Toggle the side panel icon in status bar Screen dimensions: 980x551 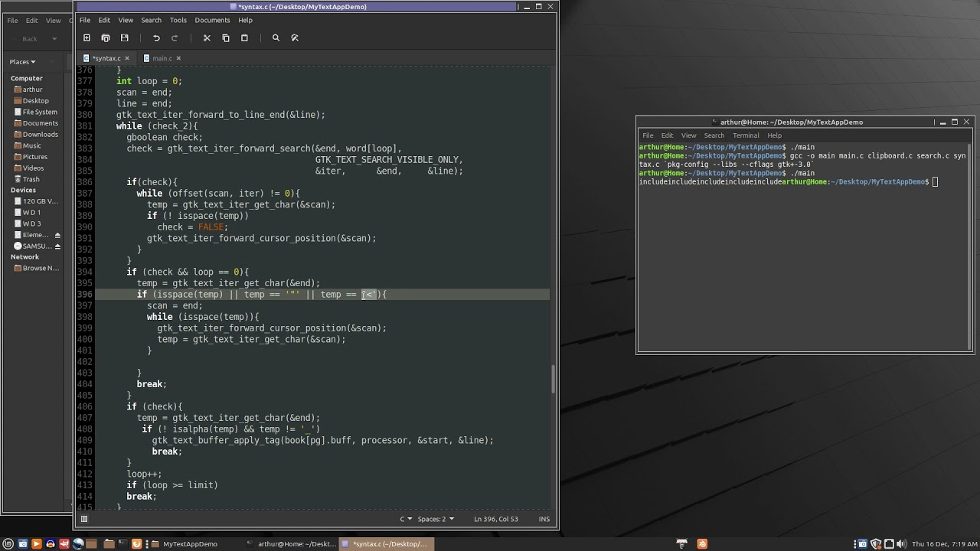pyautogui.click(x=84, y=519)
